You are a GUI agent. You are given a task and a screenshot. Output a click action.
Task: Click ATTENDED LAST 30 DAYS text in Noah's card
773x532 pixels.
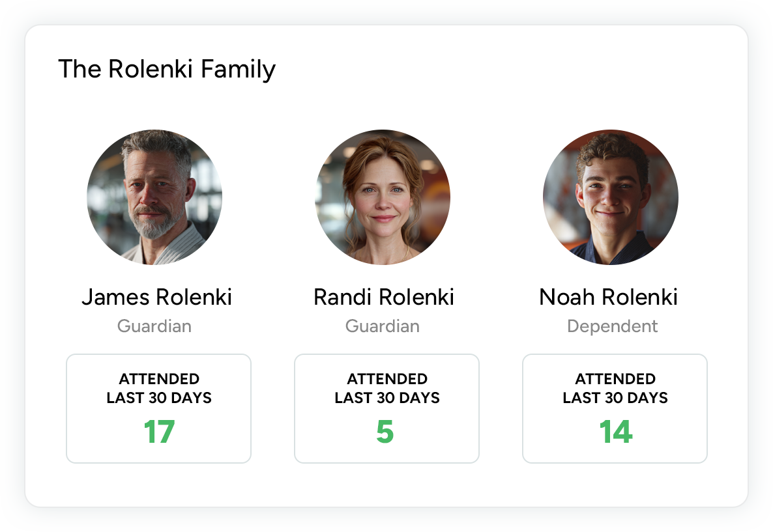(615, 388)
